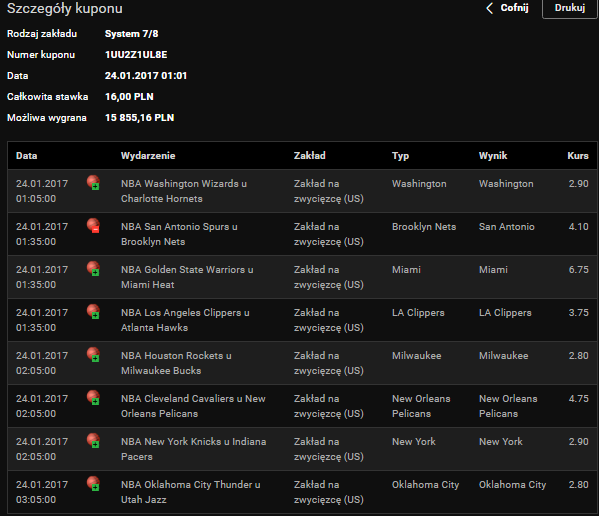
Task: Click lost-bet basketball icon in San Antonio Spurs row
Action: (x=93, y=225)
